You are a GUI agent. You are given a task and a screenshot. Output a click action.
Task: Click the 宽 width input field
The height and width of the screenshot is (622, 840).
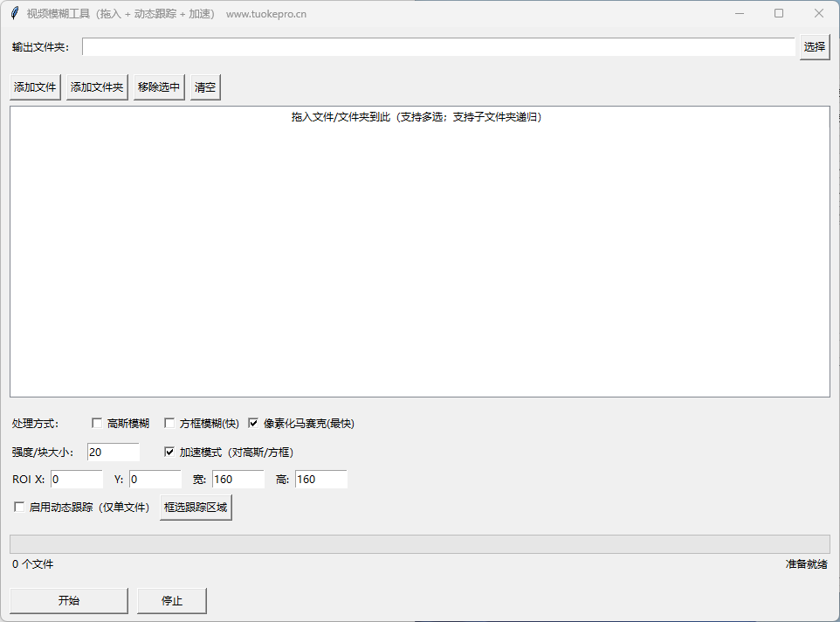[238, 480]
